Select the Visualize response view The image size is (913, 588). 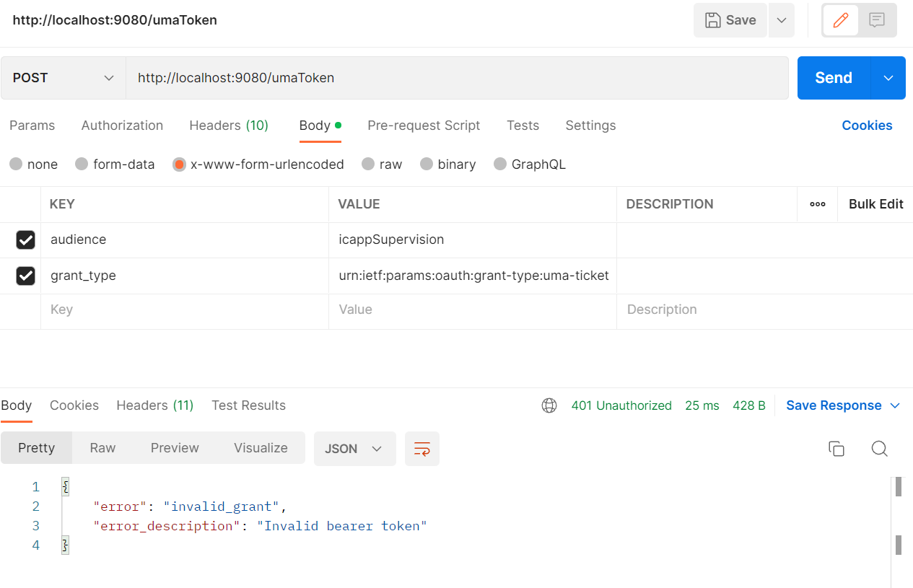261,448
